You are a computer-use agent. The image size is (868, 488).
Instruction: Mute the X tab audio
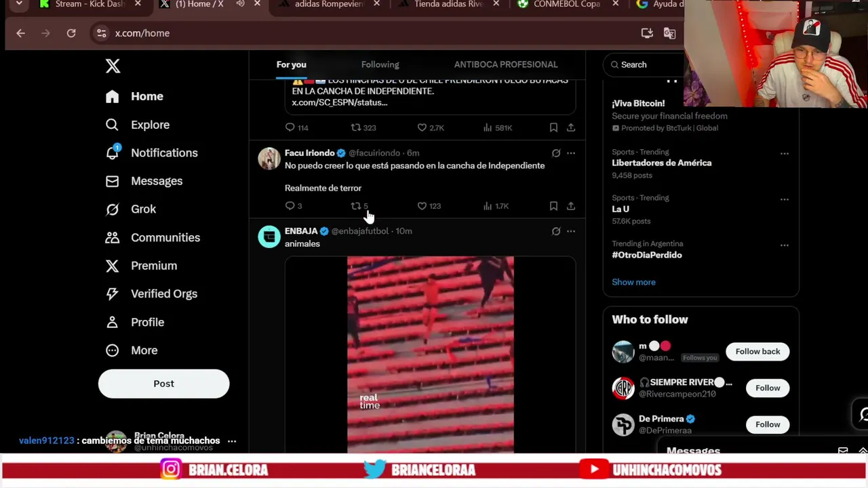(240, 4)
